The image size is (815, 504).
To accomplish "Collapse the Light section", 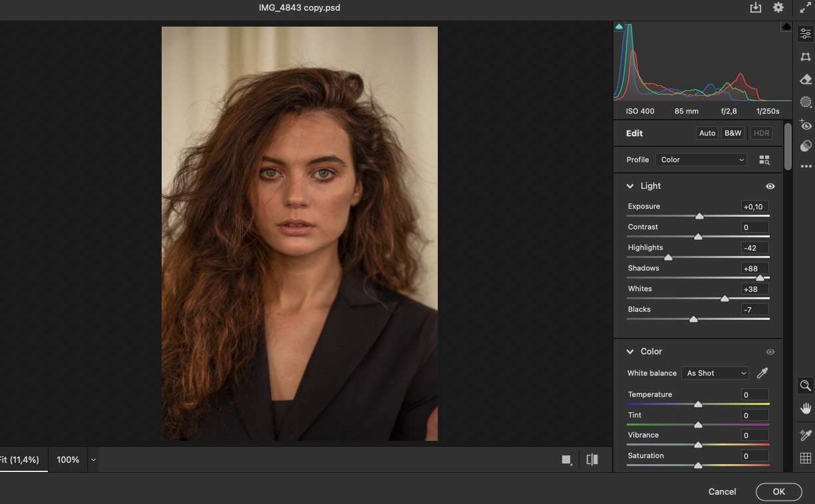I will (x=630, y=186).
